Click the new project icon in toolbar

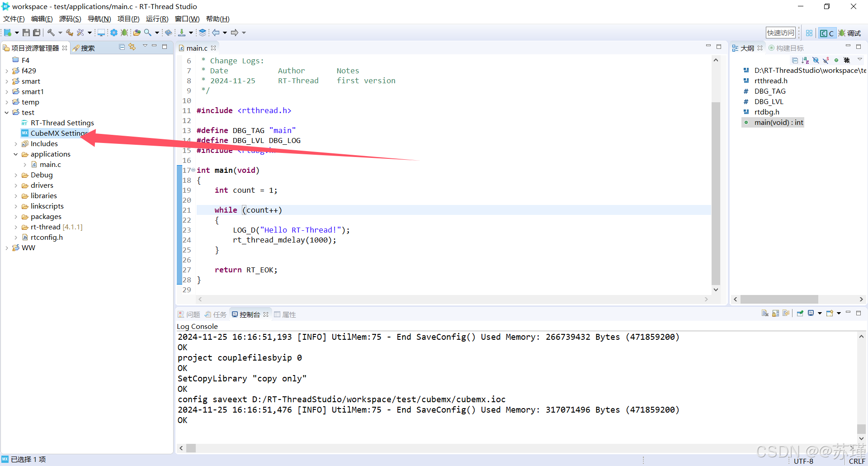click(8, 33)
